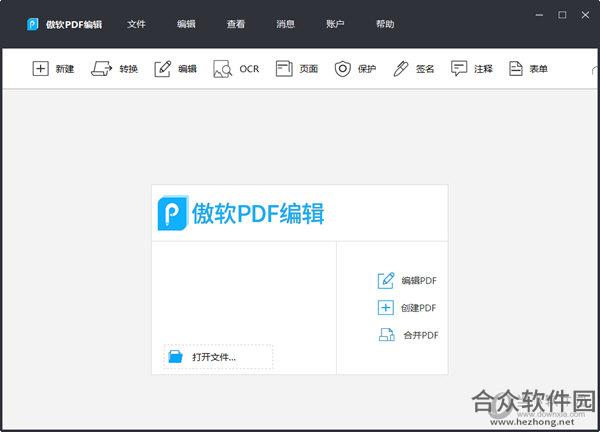Click the 页面 page layout icon
This screenshot has width=600, height=432.
[x=284, y=69]
